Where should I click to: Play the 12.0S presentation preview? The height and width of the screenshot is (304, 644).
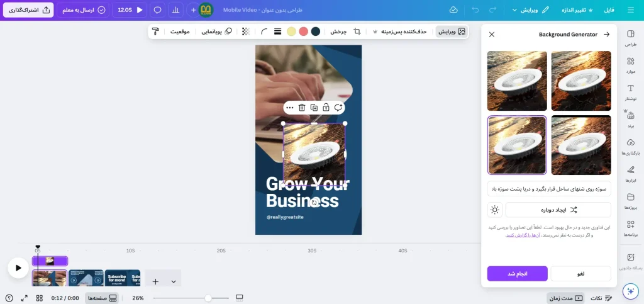click(x=130, y=10)
